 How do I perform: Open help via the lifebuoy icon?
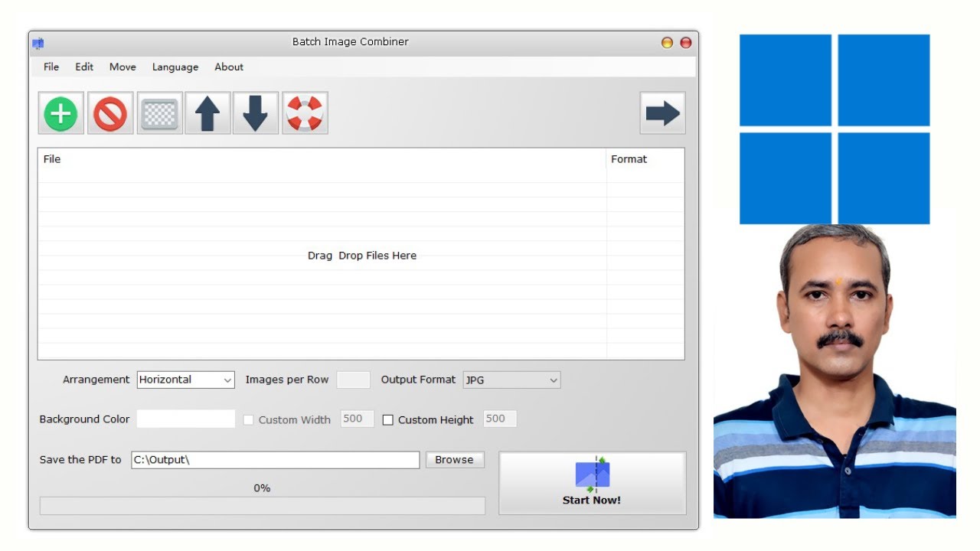point(305,113)
